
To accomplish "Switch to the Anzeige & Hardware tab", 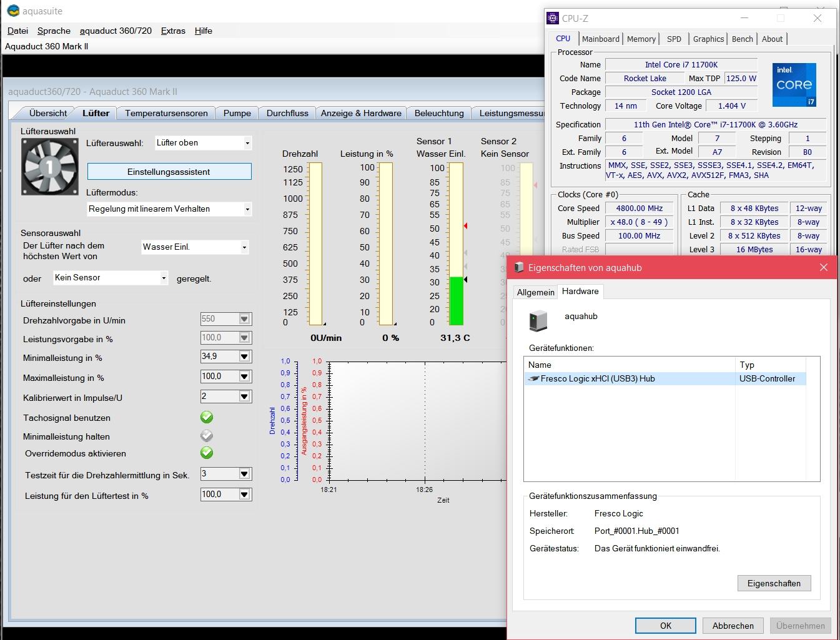I will 361,113.
